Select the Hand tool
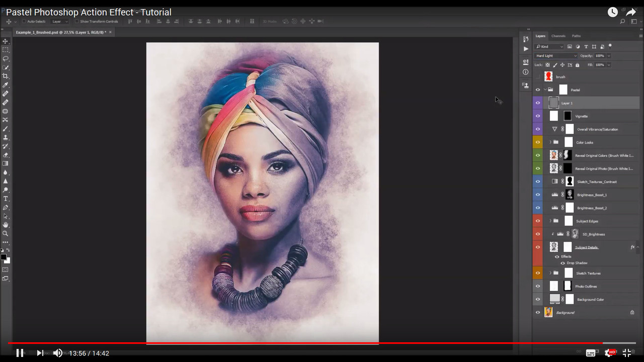Viewport: 644px width, 362px height. coord(6,225)
